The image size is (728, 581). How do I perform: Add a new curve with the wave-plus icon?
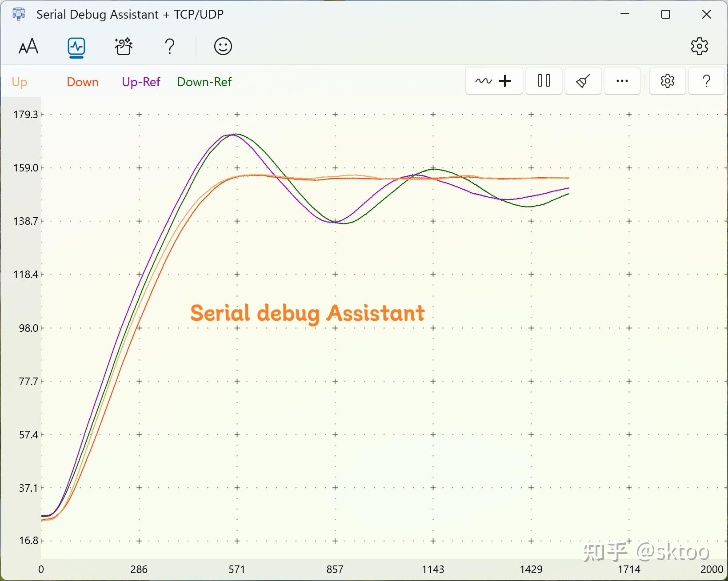[x=493, y=81]
